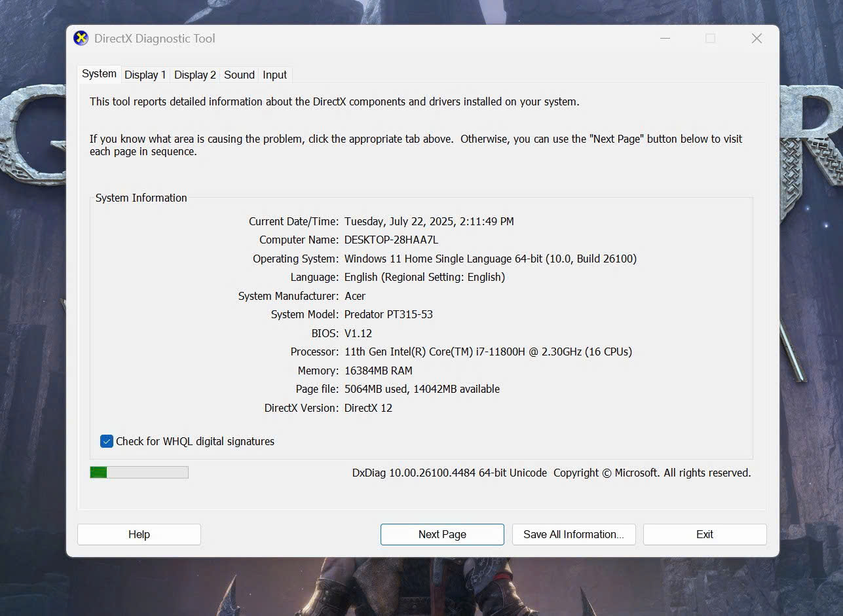Click the memory value 16384MB RAM
Screen dimensions: 843x616
(x=379, y=371)
